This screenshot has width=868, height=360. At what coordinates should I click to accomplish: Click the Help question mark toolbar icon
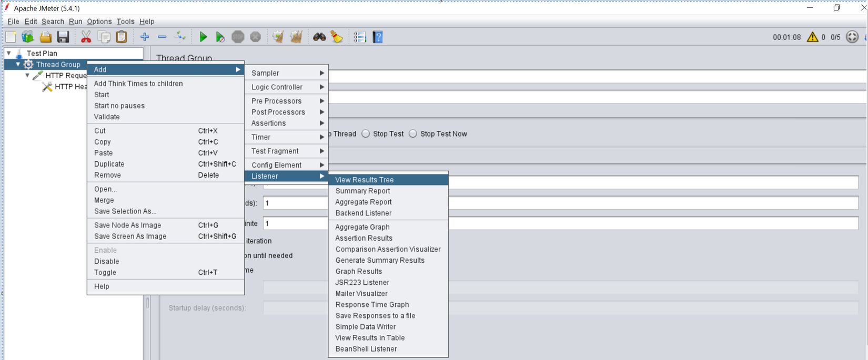click(378, 37)
